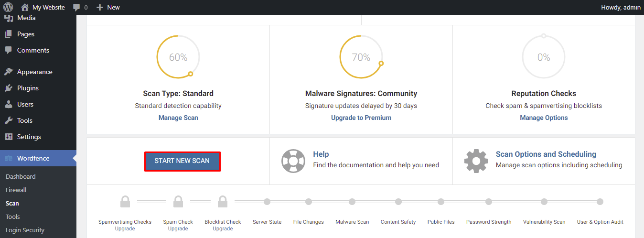Click the Scan Options gear icon

click(x=476, y=161)
